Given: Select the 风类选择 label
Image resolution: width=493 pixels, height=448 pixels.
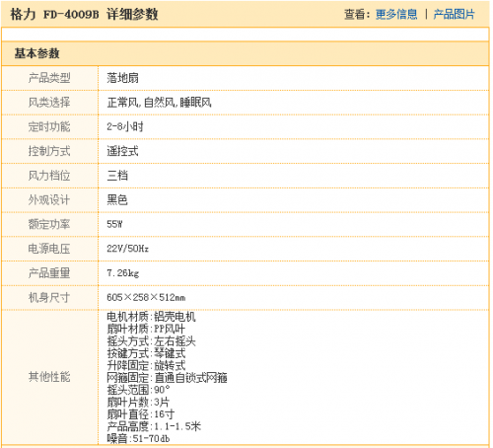Looking at the screenshot, I should [x=49, y=103].
